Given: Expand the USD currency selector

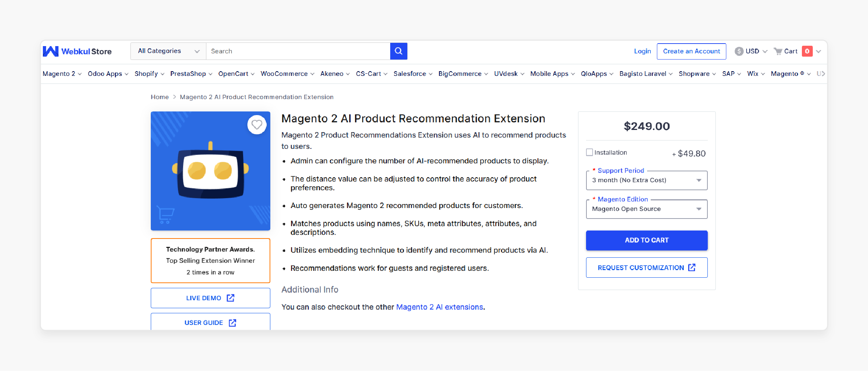Looking at the screenshot, I should pyautogui.click(x=751, y=51).
